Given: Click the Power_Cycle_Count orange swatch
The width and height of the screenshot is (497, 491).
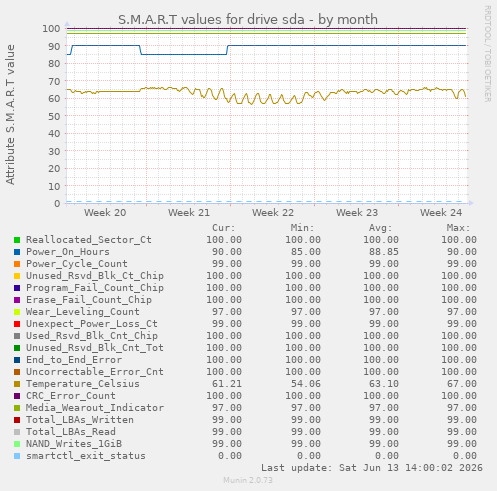Looking at the screenshot, I should (17, 264).
